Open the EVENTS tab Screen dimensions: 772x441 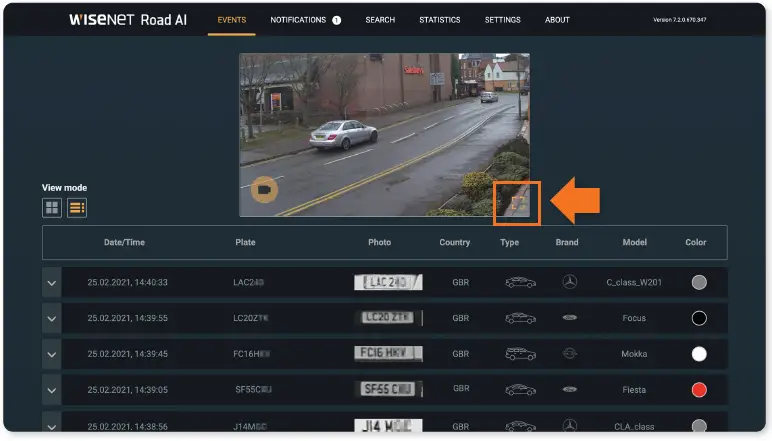pos(231,20)
